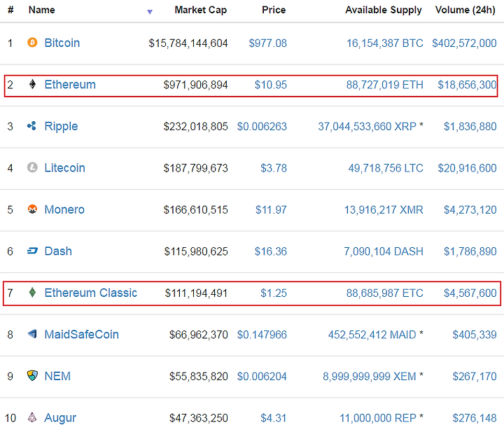Sort by the # rank column header
The image size is (504, 439).
point(10,10)
